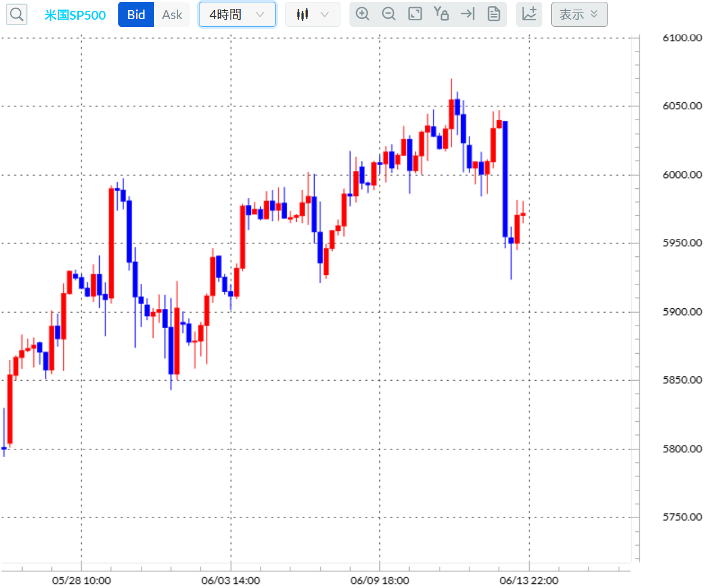Click the 5800.00 price axis label

click(x=682, y=449)
